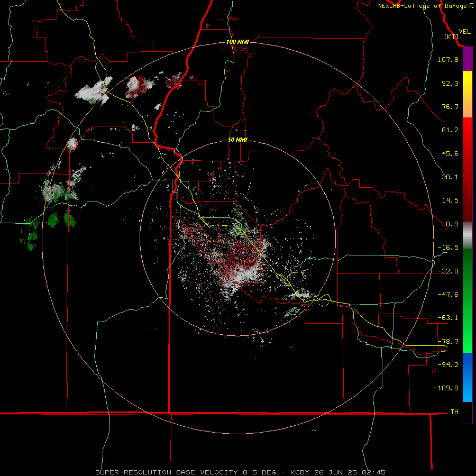The width and height of the screenshot is (476, 476).
Task: Click the -94.2 legend value
Action: 448,365
